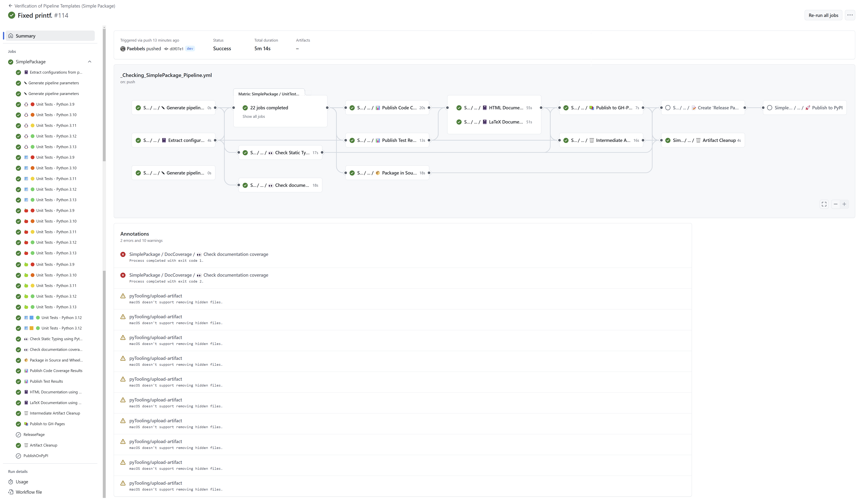Collapse the SimplePackage jobs group
This screenshot has width=860, height=504.
coord(89,62)
